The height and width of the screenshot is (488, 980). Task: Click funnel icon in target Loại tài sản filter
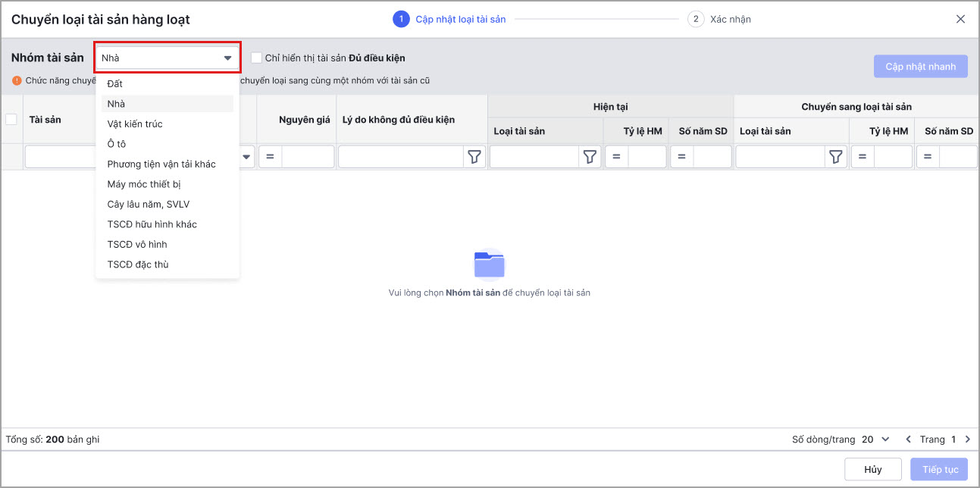click(835, 157)
